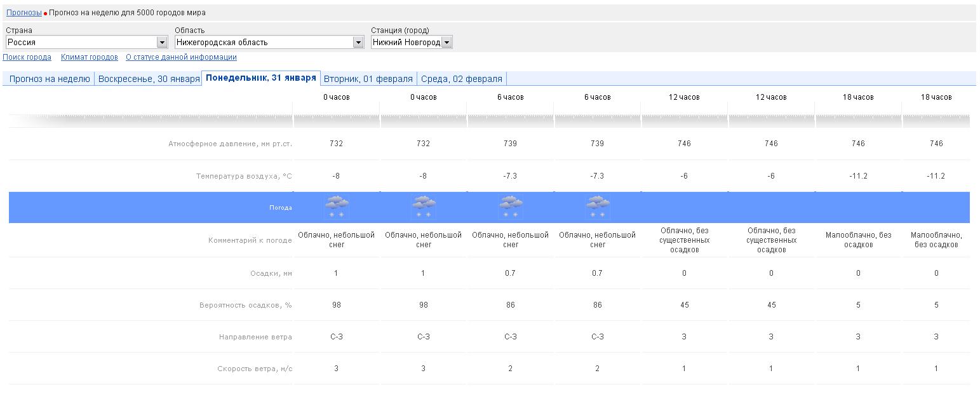Open the Поиск города link

pyautogui.click(x=27, y=57)
